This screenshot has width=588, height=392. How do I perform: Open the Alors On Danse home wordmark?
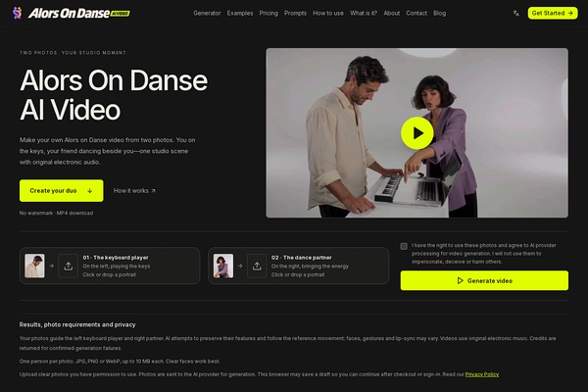pyautogui.click(x=79, y=14)
